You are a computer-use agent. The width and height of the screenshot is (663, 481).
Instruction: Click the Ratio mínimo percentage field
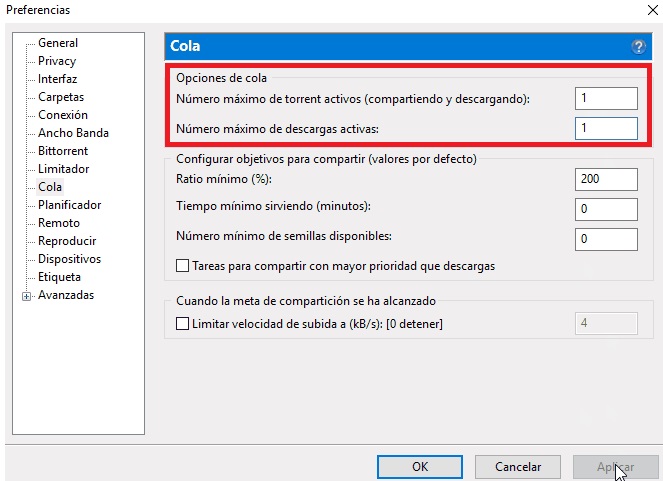click(x=606, y=179)
